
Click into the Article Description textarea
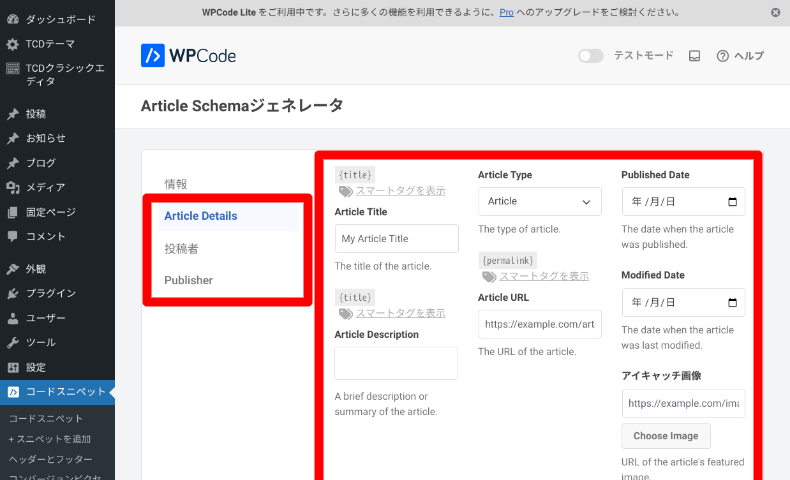pyautogui.click(x=396, y=363)
